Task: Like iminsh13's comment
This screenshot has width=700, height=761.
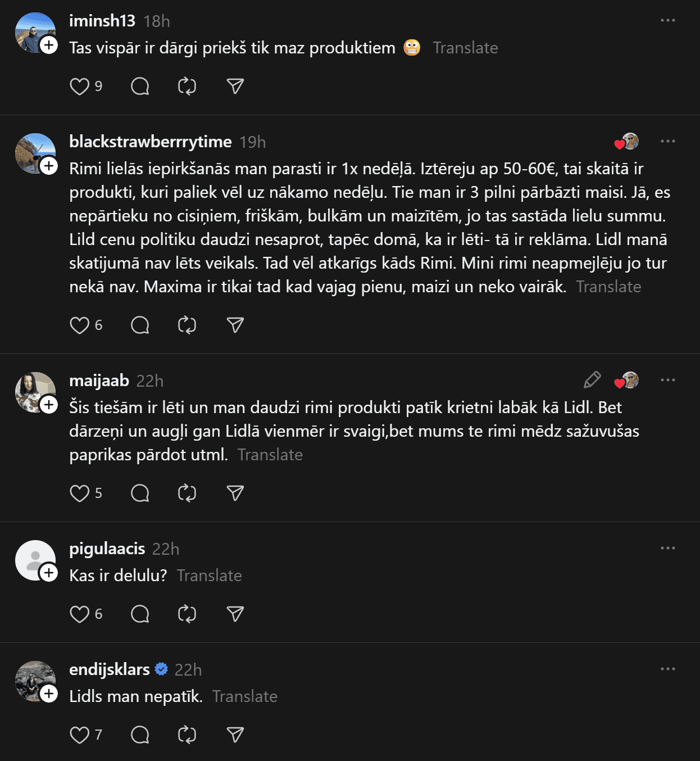Action: pos(79,87)
